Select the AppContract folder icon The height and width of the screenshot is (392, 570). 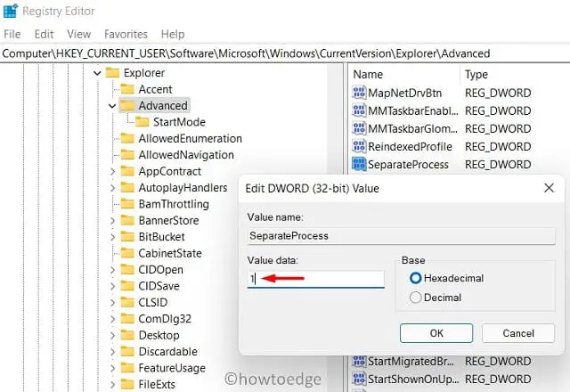coord(127,171)
